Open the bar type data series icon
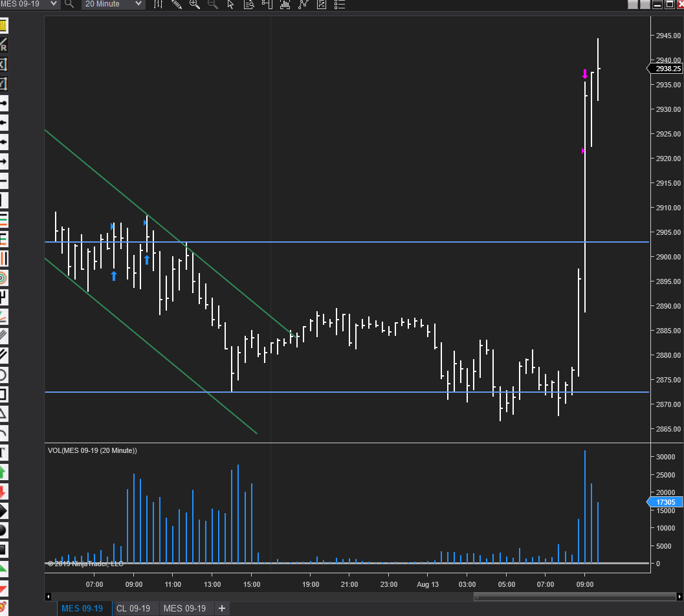 pyautogui.click(x=159, y=5)
